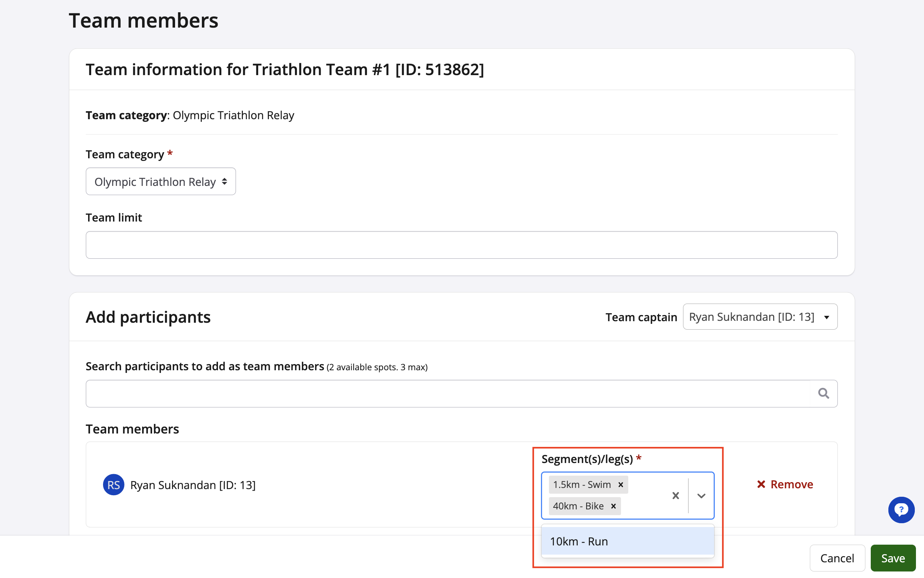Click the magnifier icon in participant search
The width and height of the screenshot is (924, 578).
point(823,394)
